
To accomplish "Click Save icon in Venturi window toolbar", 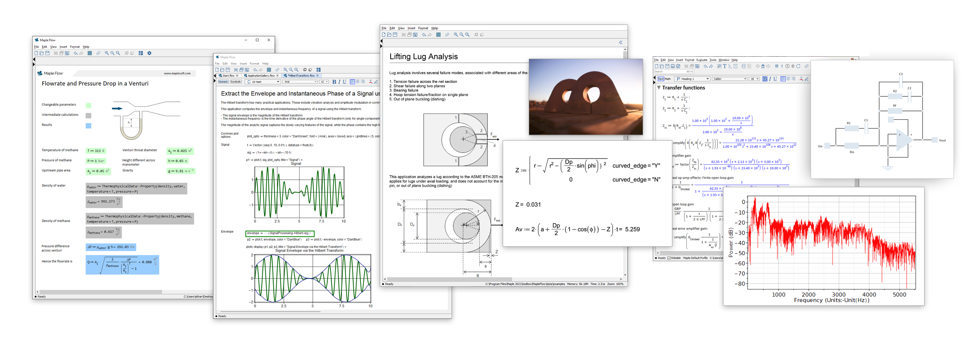I will (47, 53).
